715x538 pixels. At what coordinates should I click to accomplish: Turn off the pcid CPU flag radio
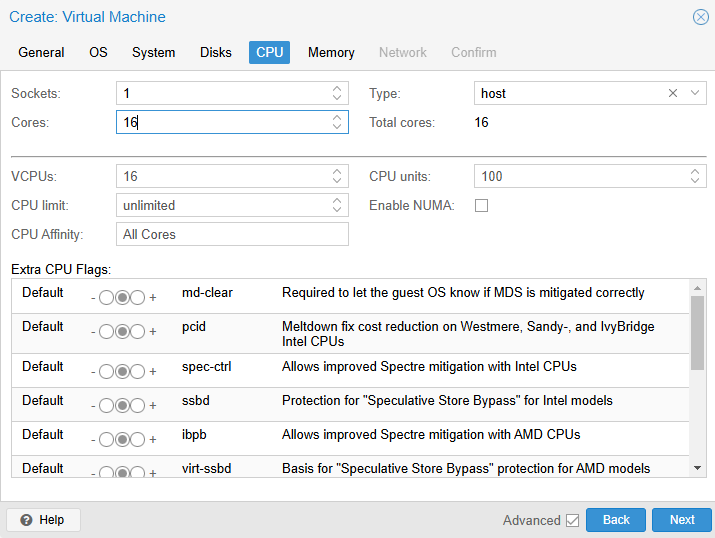[x=106, y=331]
